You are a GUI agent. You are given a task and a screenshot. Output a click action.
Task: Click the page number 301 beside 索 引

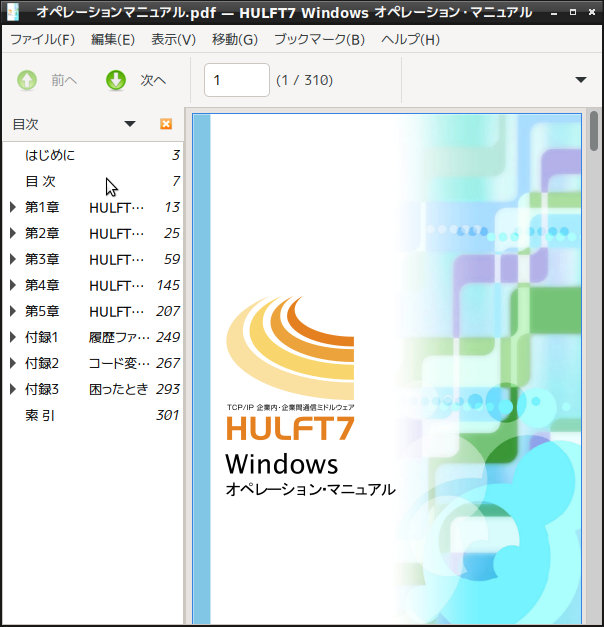(x=168, y=415)
